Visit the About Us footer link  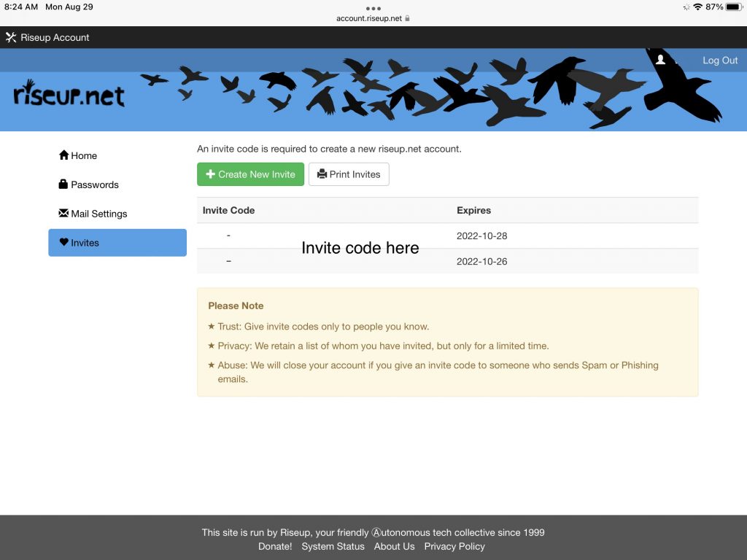pos(394,546)
